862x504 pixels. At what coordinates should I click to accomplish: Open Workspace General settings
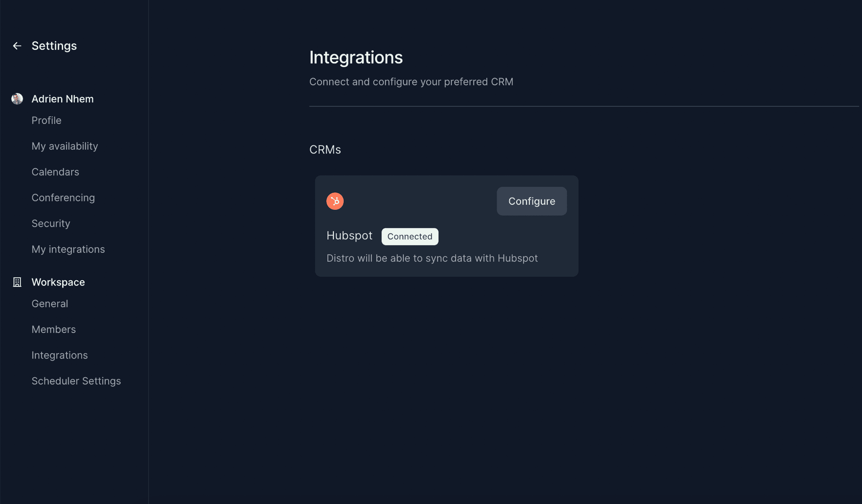[x=50, y=303]
